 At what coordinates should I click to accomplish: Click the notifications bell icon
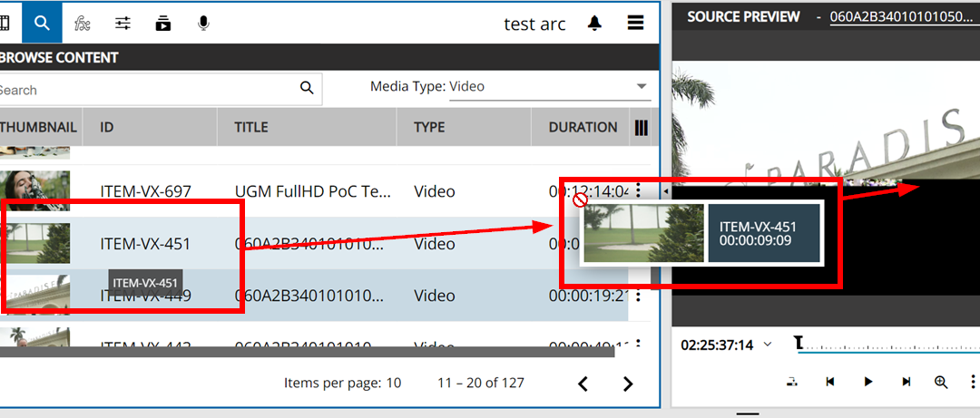[594, 23]
